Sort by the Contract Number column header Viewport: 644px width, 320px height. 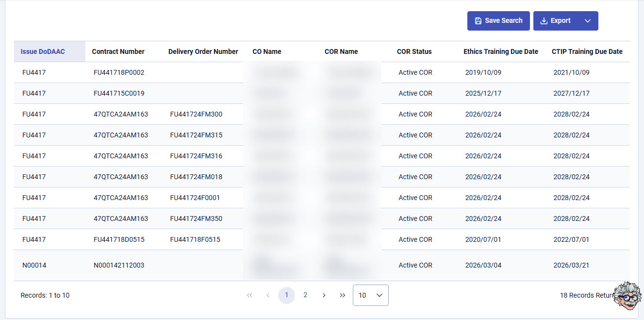point(118,51)
